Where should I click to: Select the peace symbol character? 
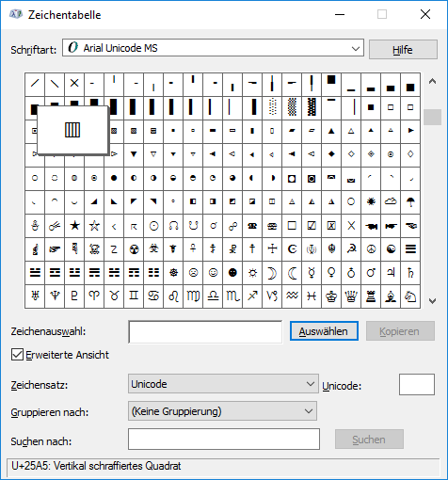(371, 249)
